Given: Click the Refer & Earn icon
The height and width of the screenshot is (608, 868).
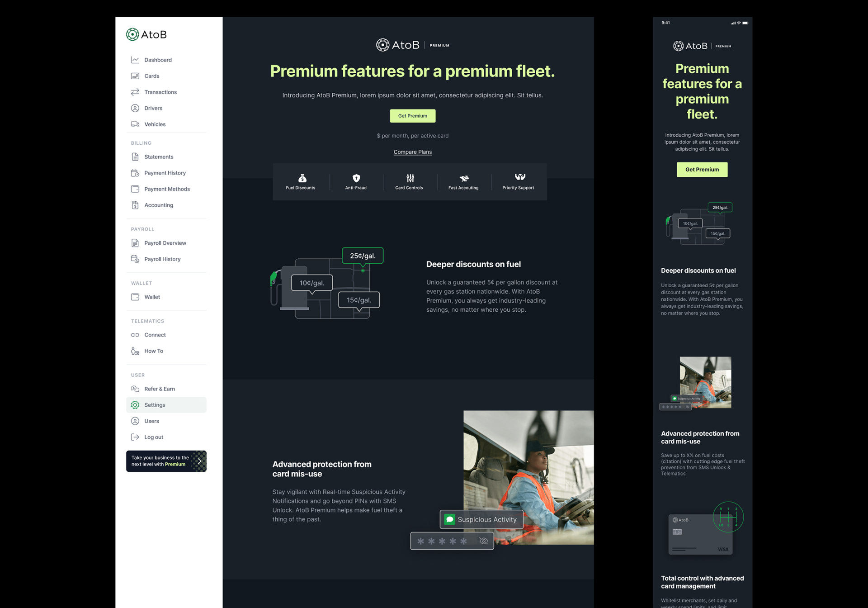Looking at the screenshot, I should point(135,389).
